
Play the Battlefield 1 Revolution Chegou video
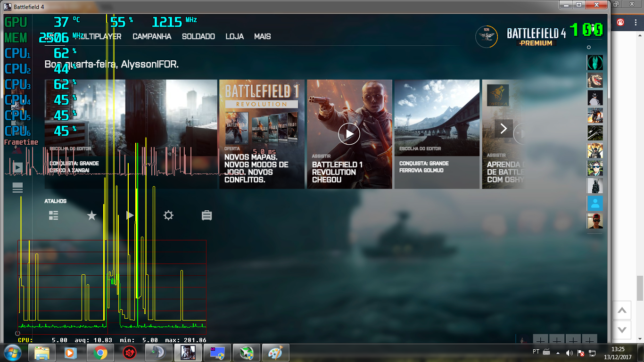tap(349, 134)
